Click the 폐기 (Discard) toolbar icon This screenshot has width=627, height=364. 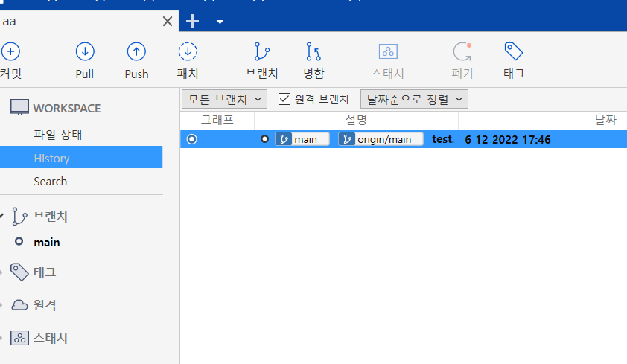(462, 51)
